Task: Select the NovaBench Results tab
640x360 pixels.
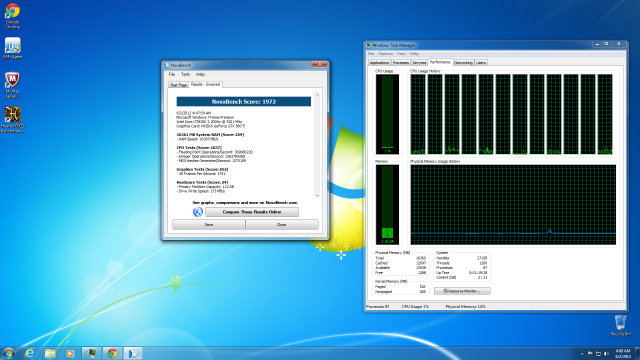Action: [x=205, y=84]
